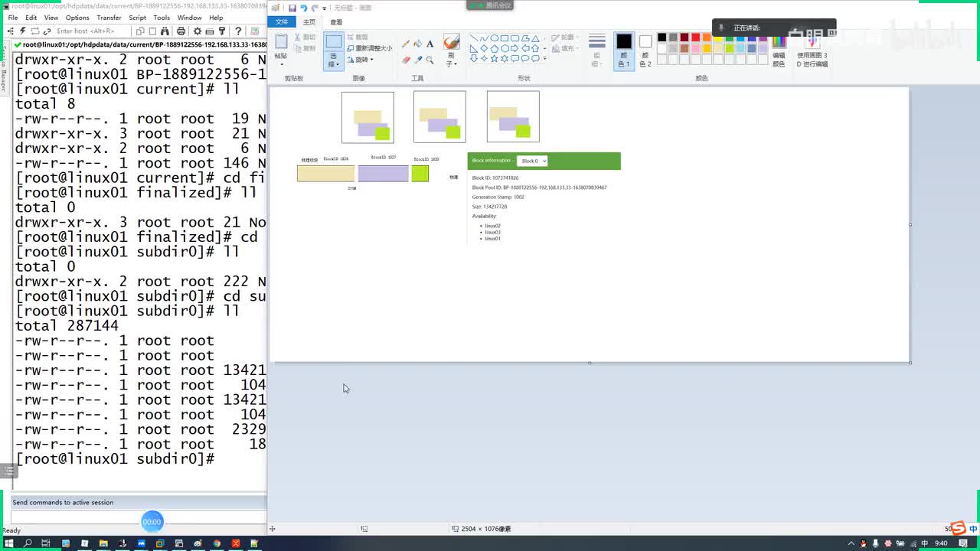Open Session Options gear icon in SecureCRT
Screen dimensions: 980x551
198,31
